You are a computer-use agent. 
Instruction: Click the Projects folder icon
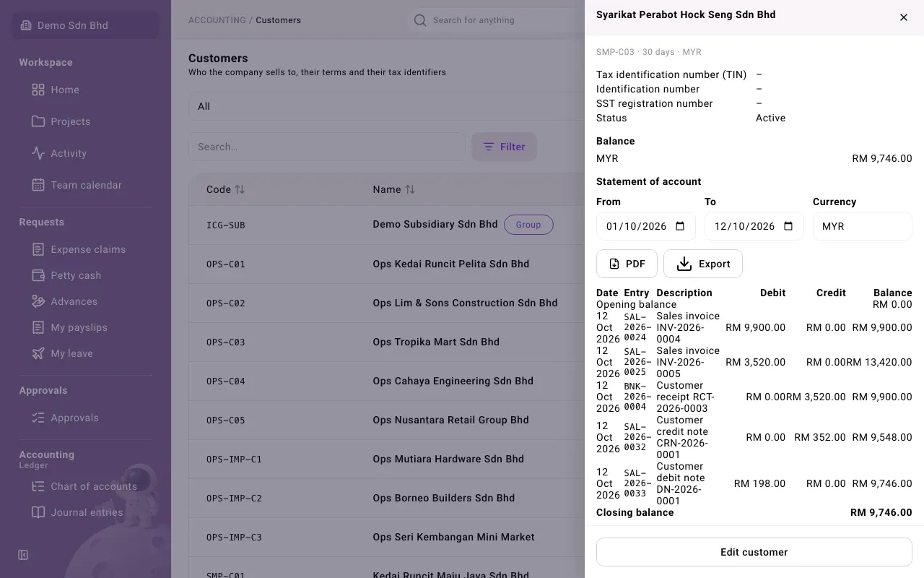click(38, 121)
